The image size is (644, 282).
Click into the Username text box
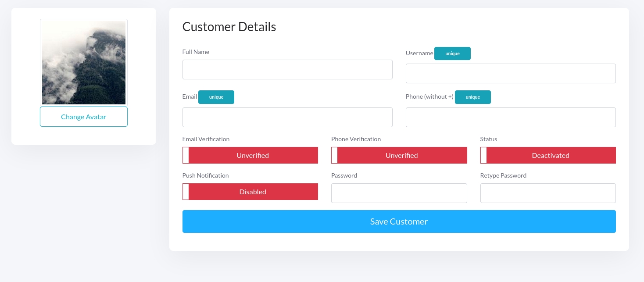point(510,74)
